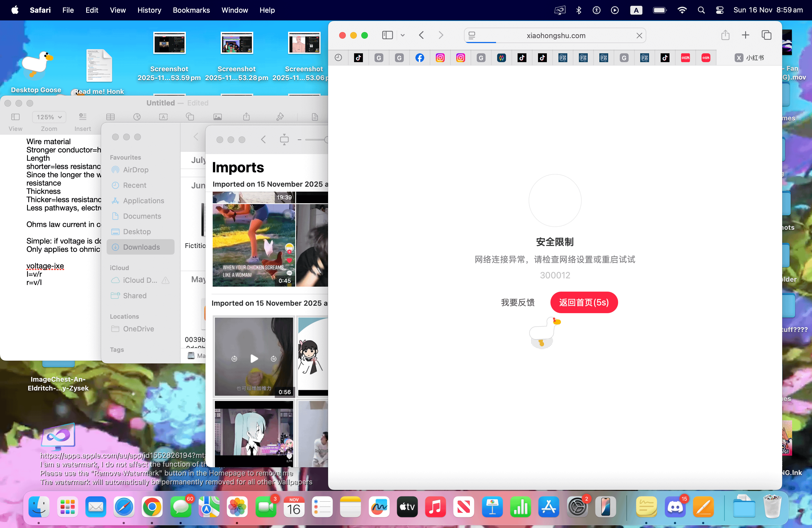Image resolution: width=812 pixels, height=528 pixels.
Task: Open the Bluetooth status menu
Action: (579, 10)
